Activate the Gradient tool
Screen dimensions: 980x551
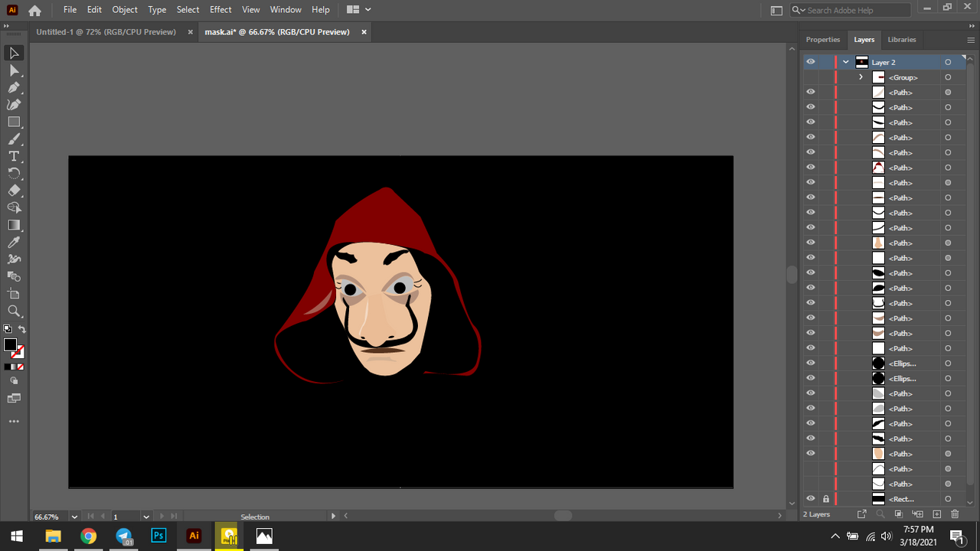pyautogui.click(x=14, y=225)
